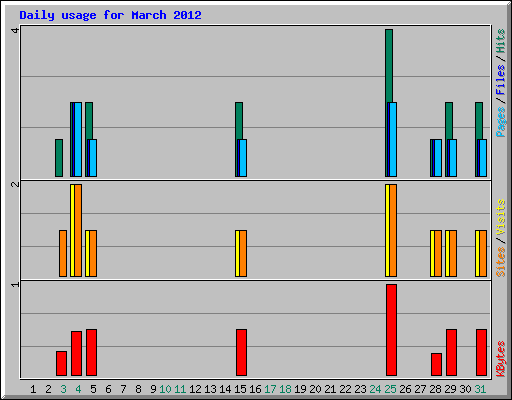
Task: Select day label 26 on the x-axis
Action: click(x=405, y=389)
